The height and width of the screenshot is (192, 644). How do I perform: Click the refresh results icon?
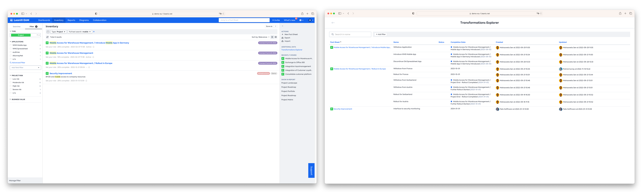click(47, 37)
